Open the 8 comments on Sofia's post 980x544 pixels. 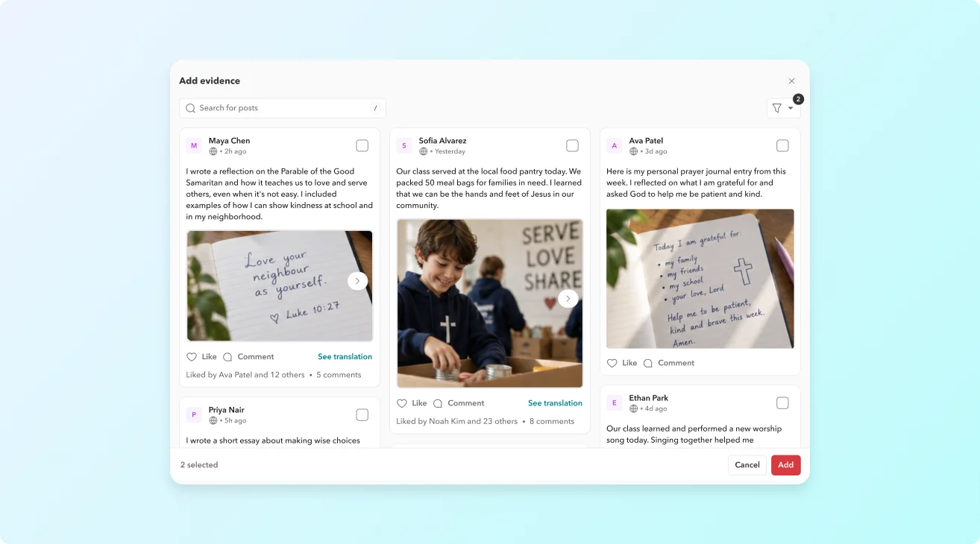pos(552,421)
